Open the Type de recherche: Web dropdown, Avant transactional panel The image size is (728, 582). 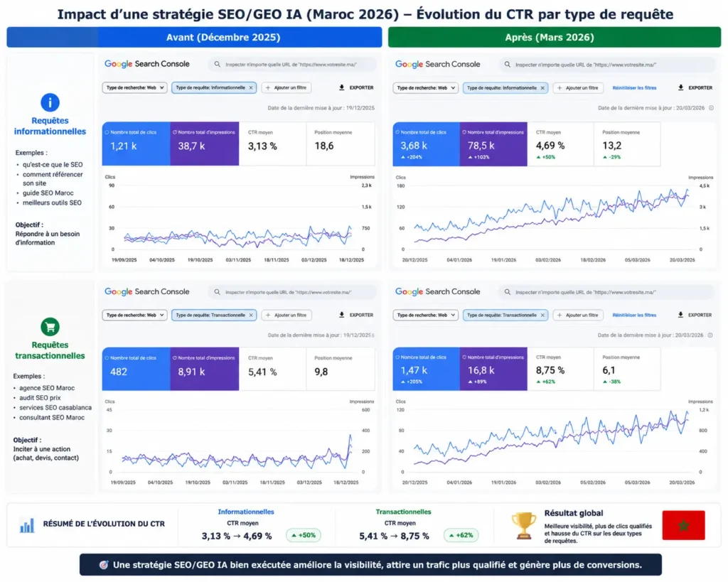pos(134,315)
